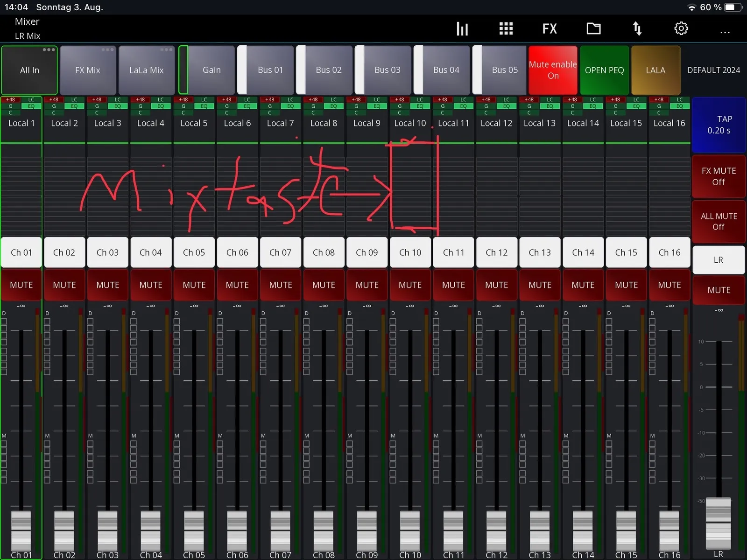Open the FX section in top bar
The image size is (747, 560).
(x=550, y=29)
